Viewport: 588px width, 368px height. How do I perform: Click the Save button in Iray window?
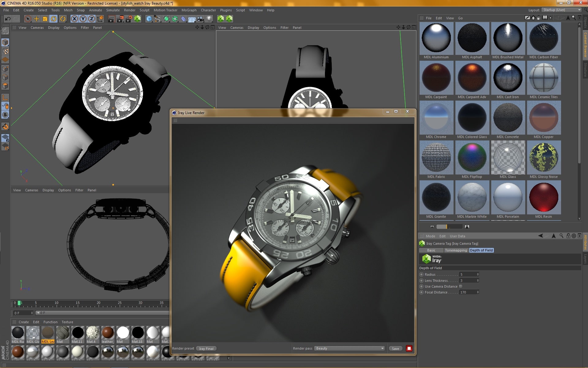point(395,348)
